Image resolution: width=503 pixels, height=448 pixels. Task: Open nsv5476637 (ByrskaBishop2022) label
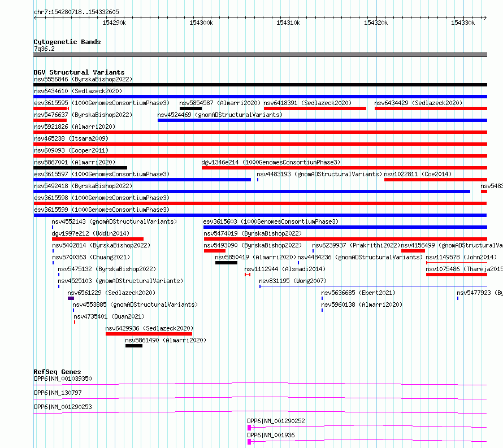coord(83,115)
